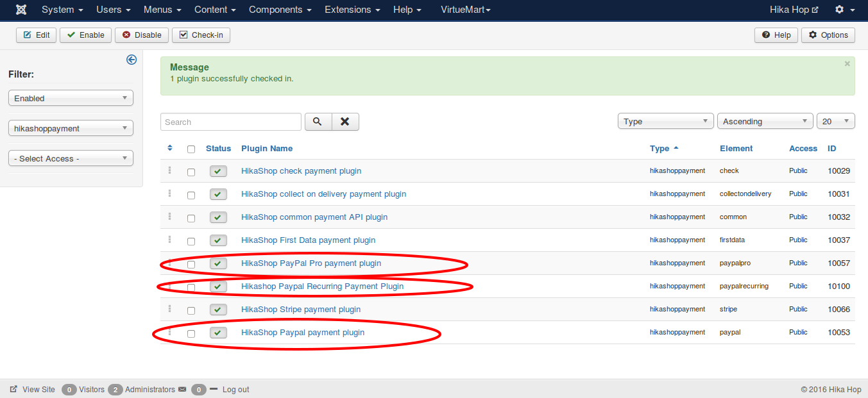Viewport: 868px width, 398px height.
Task: Open the VirtueMart menu
Action: coord(466,10)
